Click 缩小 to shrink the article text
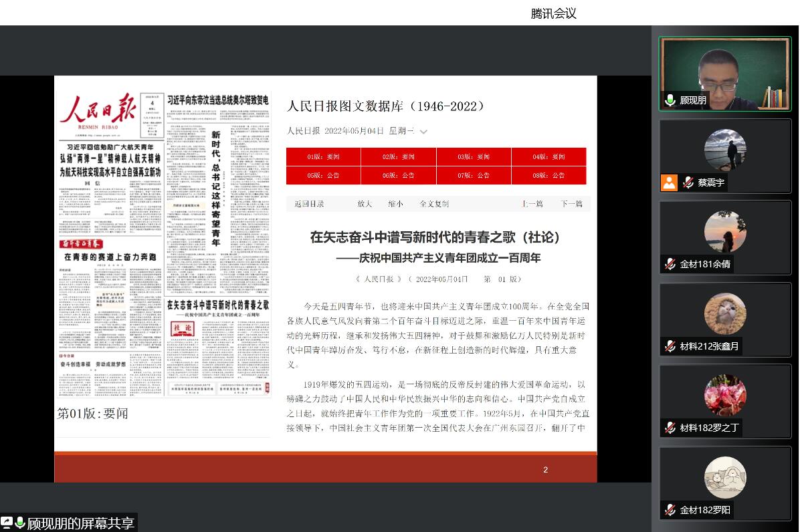The height and width of the screenshot is (532, 800). pyautogui.click(x=395, y=204)
